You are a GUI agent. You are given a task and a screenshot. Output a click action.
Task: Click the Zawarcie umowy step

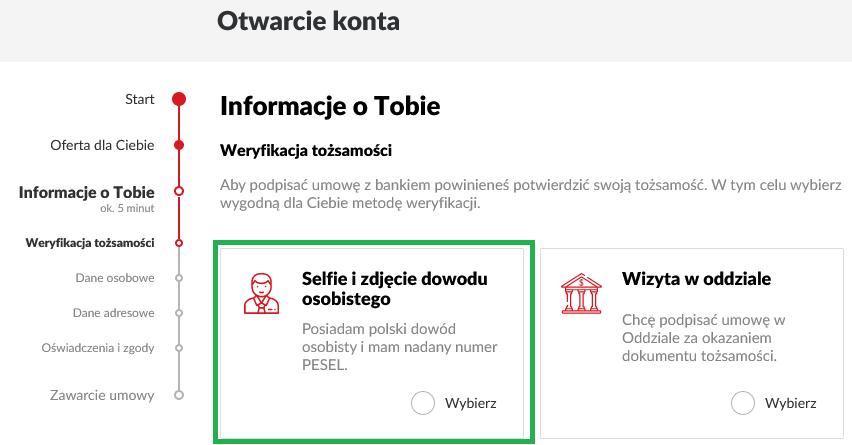pos(102,395)
